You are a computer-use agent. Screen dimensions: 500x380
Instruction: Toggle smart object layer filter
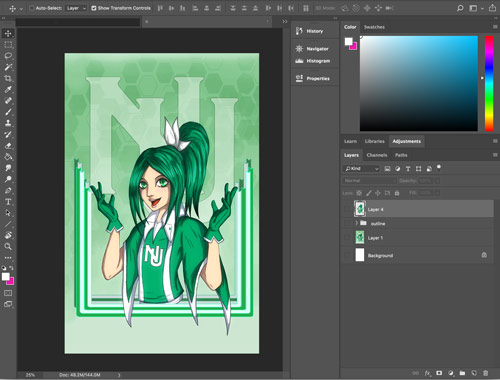[x=429, y=169]
